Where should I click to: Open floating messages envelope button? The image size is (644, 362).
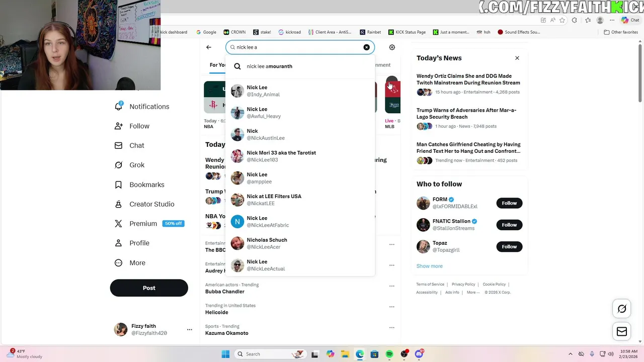point(622,331)
